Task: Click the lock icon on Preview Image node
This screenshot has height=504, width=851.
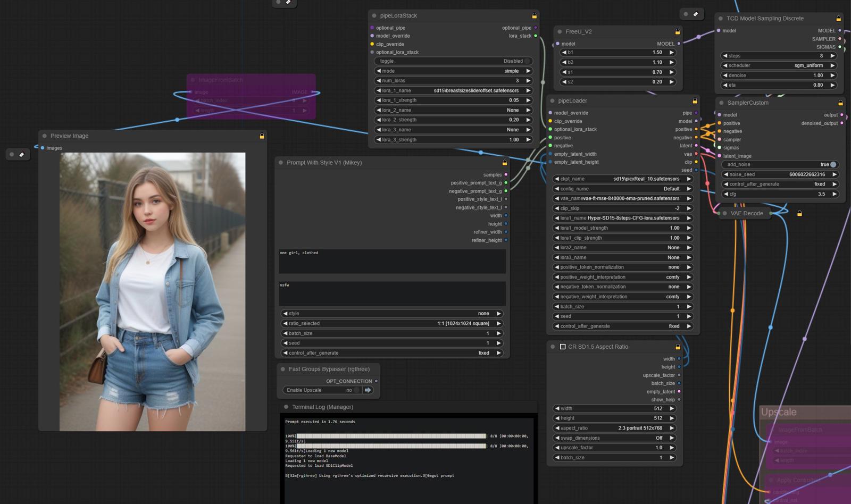Action: click(x=262, y=136)
